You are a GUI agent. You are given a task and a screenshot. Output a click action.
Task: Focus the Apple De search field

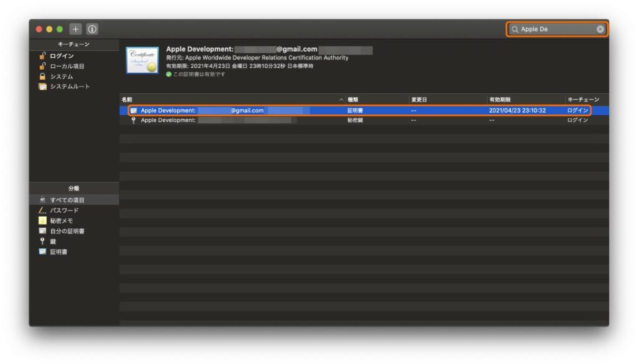(557, 29)
